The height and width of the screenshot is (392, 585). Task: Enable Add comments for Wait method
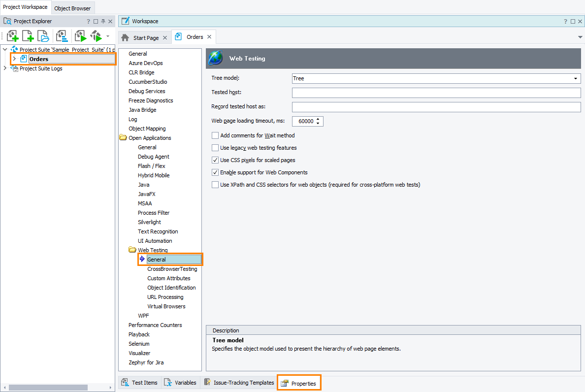tap(215, 135)
